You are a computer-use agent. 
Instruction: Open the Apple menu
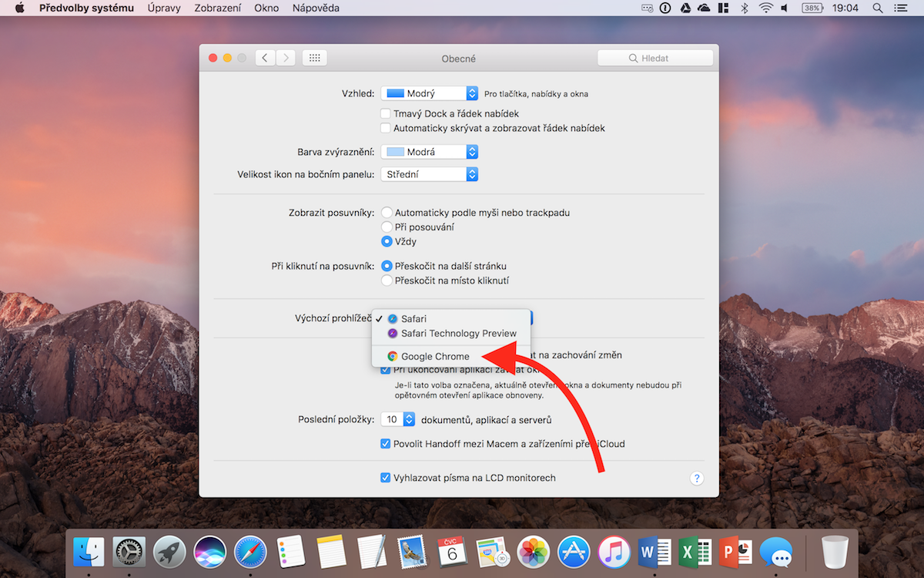click(x=19, y=8)
